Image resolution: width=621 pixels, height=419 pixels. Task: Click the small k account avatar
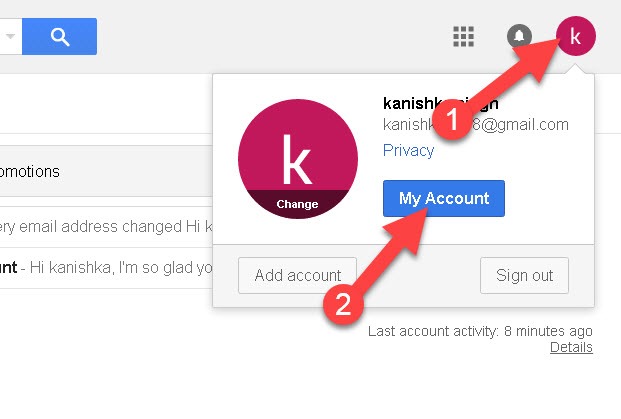(x=576, y=36)
